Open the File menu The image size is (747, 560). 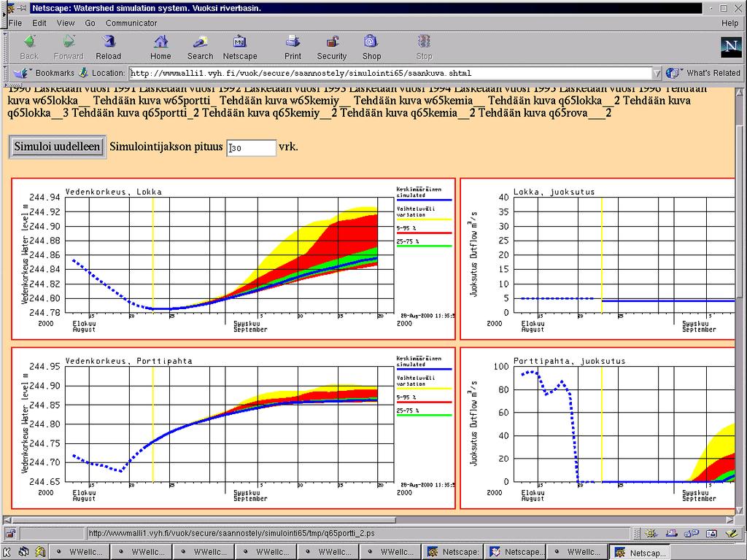pyautogui.click(x=15, y=23)
